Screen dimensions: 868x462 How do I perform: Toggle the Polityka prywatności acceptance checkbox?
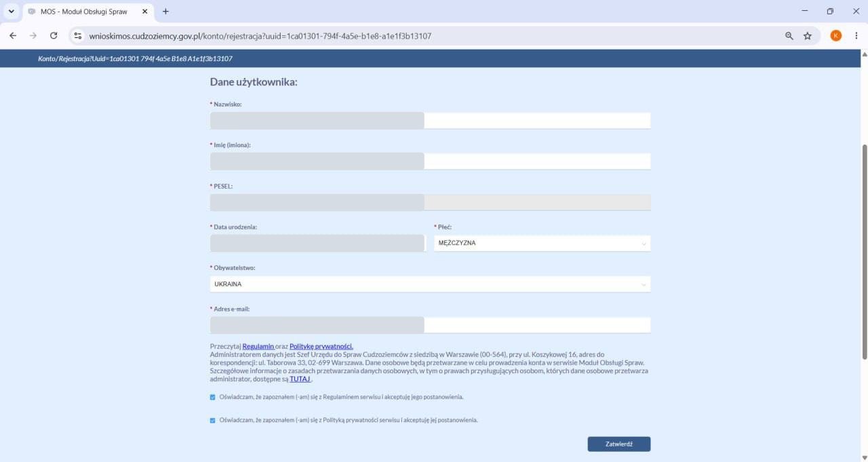(213, 421)
